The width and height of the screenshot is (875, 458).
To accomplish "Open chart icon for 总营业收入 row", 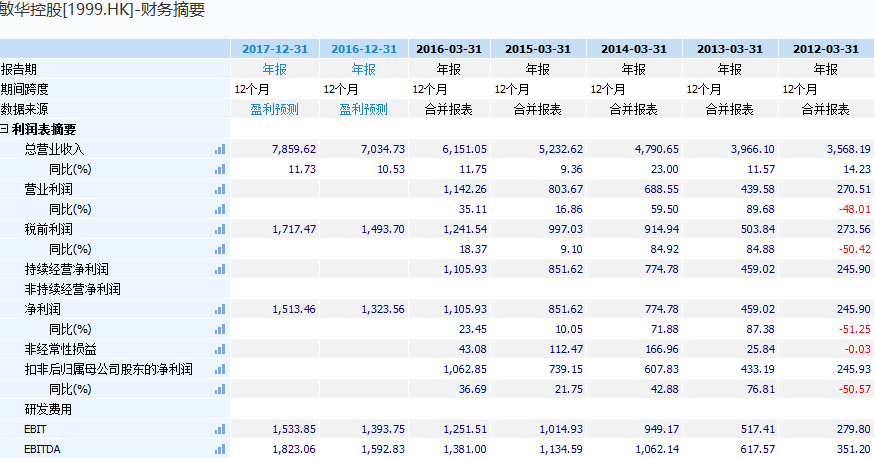I will click(220, 150).
